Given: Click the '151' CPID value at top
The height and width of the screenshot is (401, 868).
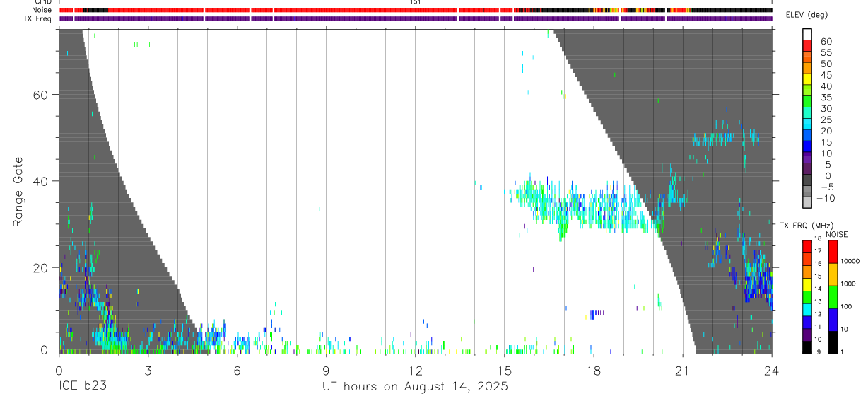Looking at the screenshot, I should 416,2.
